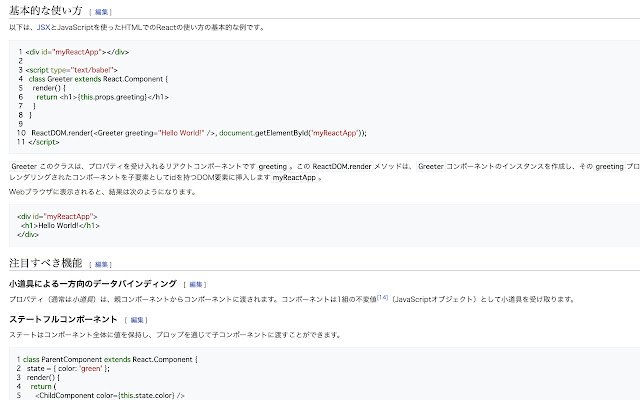Click the 基本的な使い方 section heading
This screenshot has height=400, width=640.
click(x=46, y=10)
